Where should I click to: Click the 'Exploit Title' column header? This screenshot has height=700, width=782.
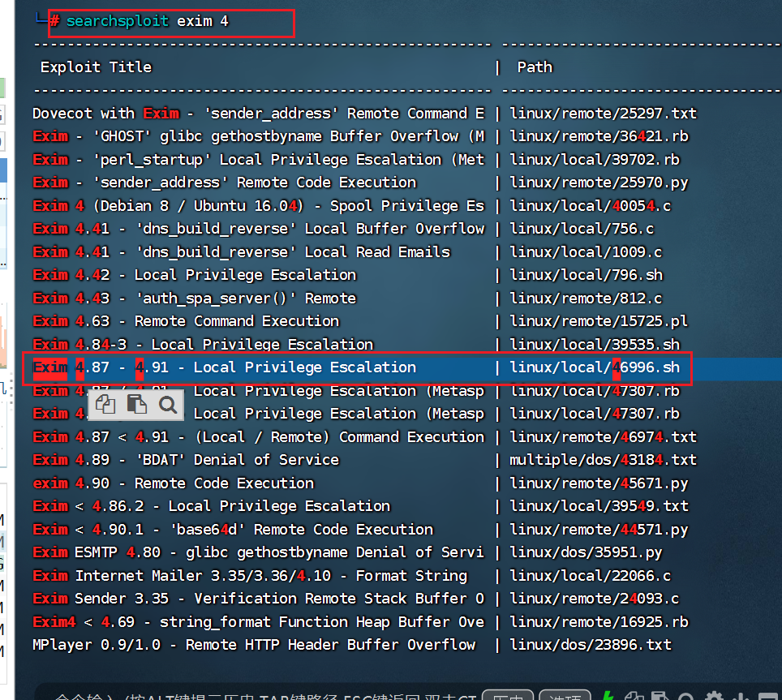96,67
